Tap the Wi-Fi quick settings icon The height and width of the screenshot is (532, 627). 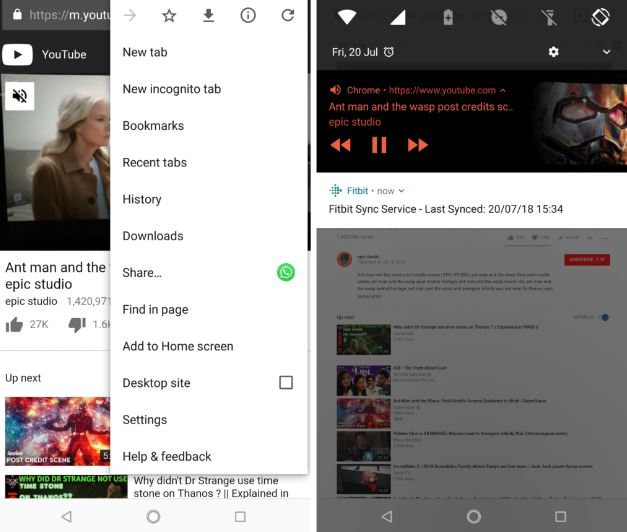pyautogui.click(x=347, y=17)
